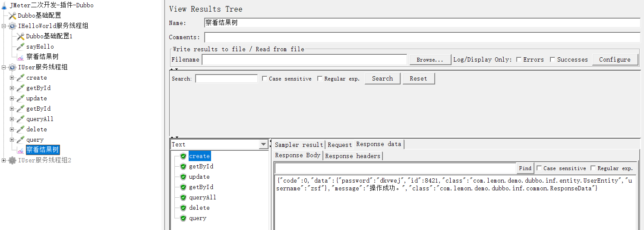Open the Response headers tab
644x230 pixels.
(x=353, y=156)
